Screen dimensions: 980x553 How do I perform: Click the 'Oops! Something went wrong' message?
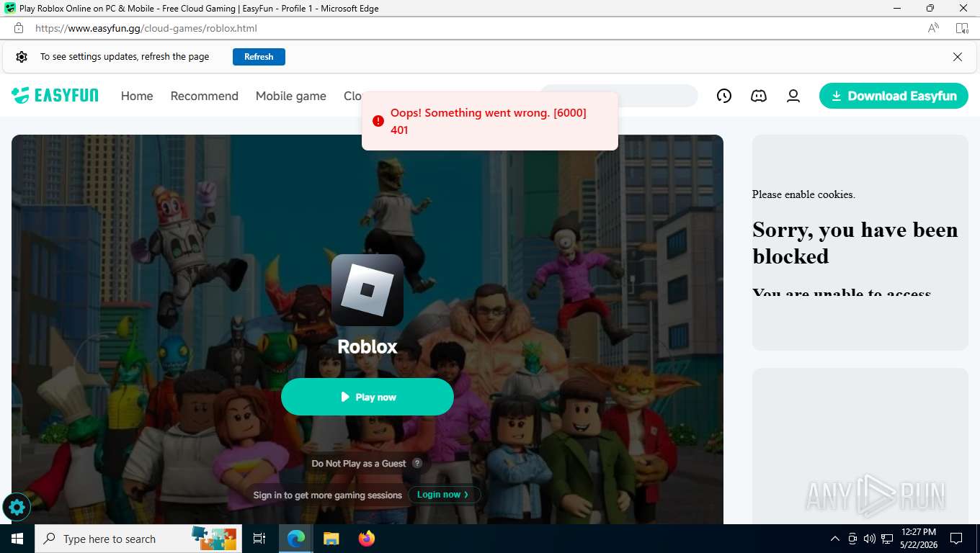pyautogui.click(x=489, y=121)
